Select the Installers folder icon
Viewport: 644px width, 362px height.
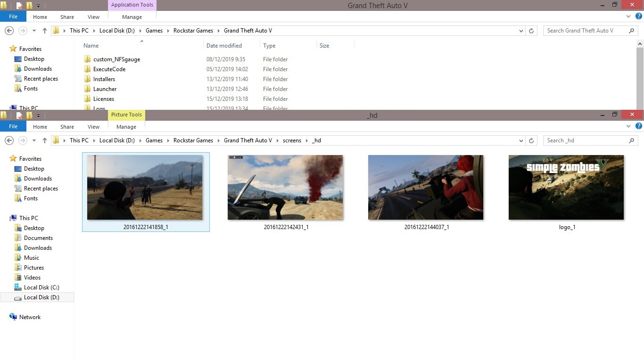coord(87,79)
